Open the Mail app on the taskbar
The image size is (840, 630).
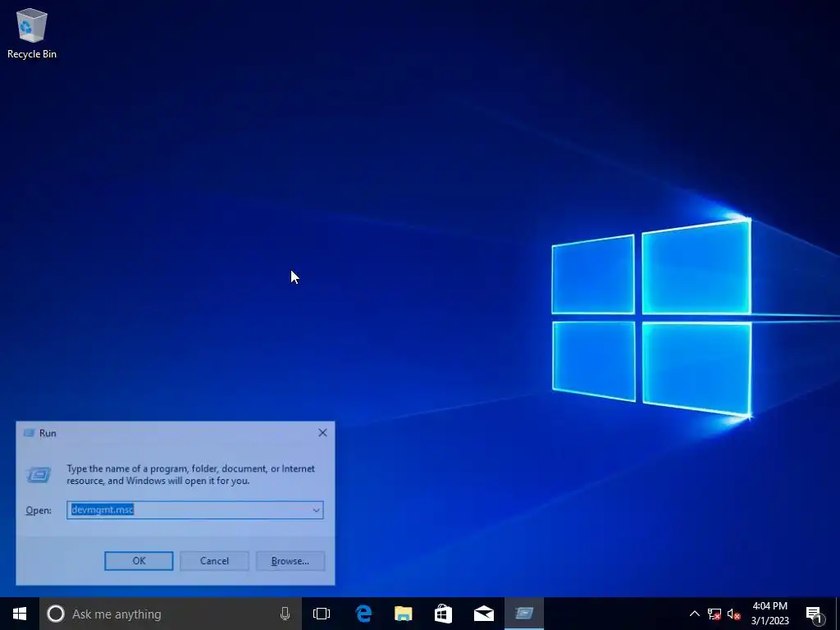[x=484, y=614]
